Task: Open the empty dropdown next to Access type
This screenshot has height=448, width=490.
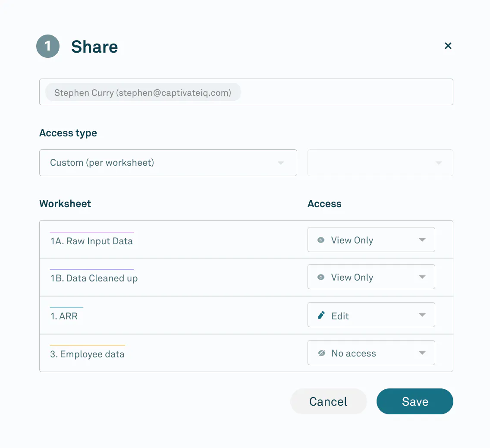Action: tap(380, 163)
